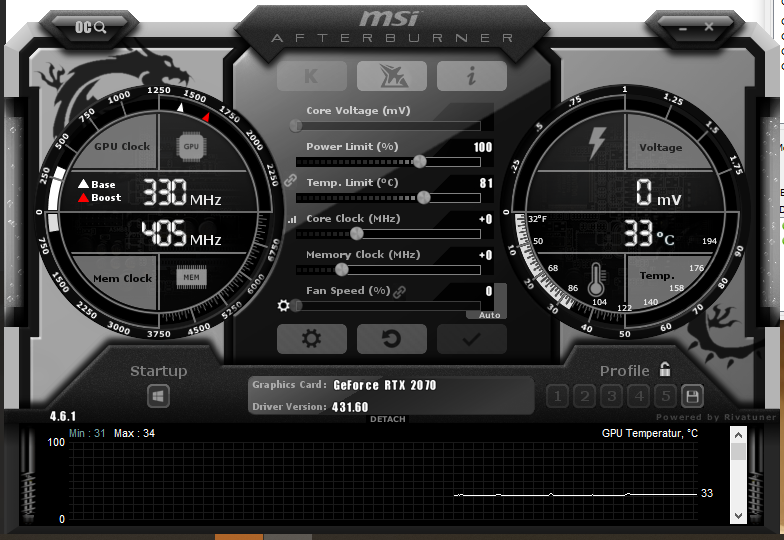
Task: Select profile slot 2
Action: pyautogui.click(x=584, y=396)
